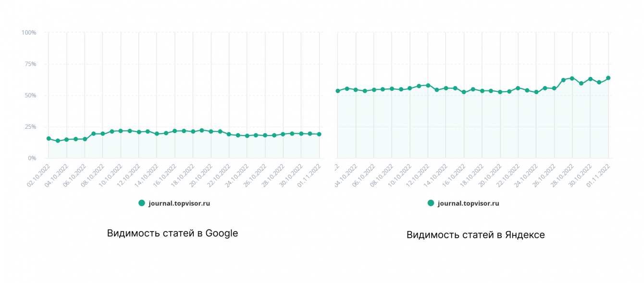The height and width of the screenshot is (283, 644).
Task: Click the 50% axis label
Action: 30,96
